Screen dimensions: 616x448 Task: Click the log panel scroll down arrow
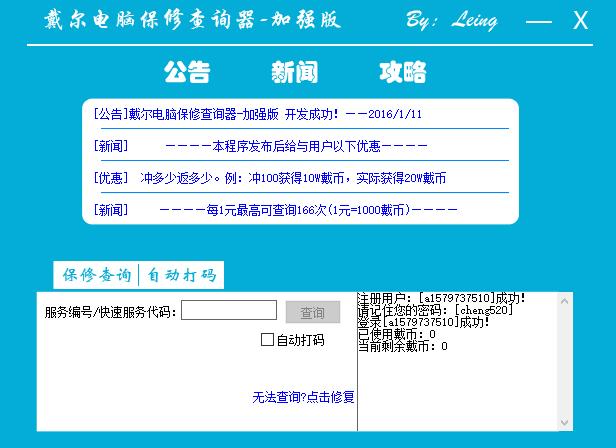[x=565, y=422]
